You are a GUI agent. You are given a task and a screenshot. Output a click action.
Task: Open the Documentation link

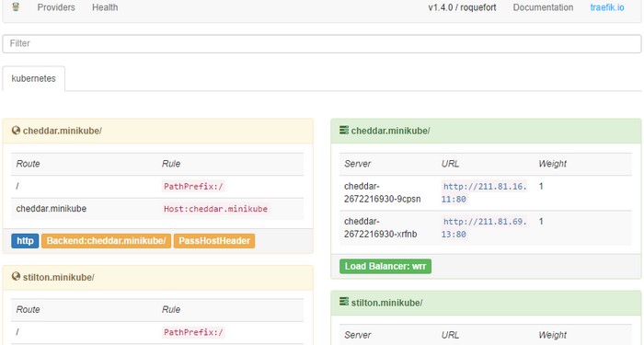point(543,7)
